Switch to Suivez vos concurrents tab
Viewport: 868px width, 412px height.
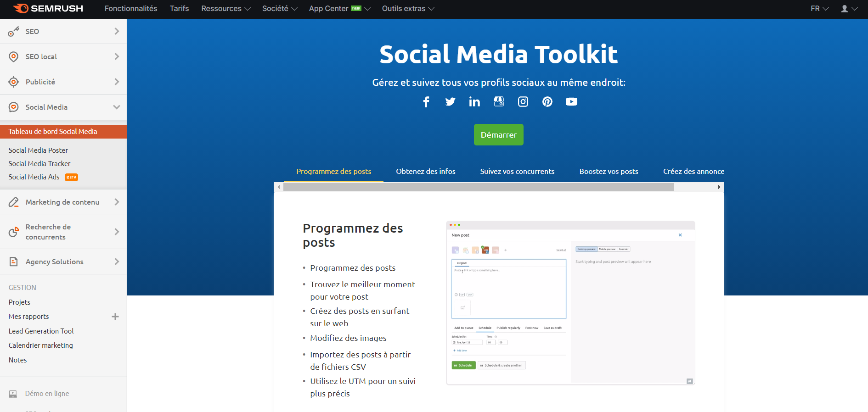pos(517,172)
